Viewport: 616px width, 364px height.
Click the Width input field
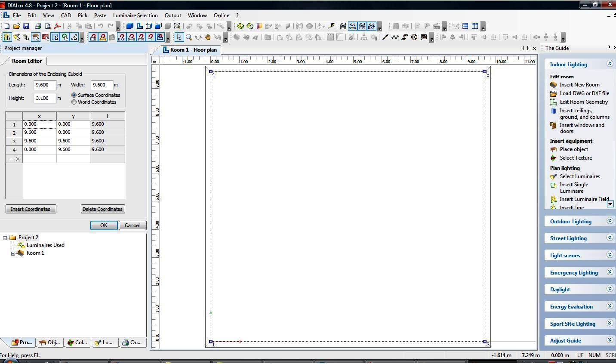pos(102,85)
